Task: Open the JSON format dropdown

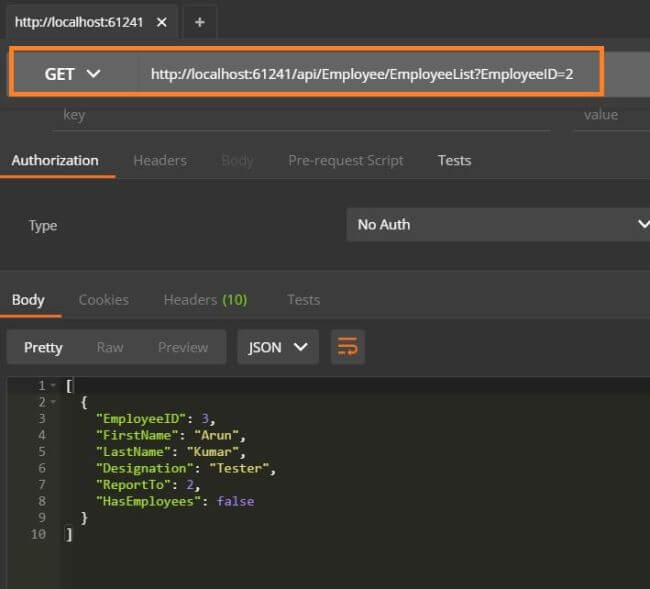Action: 278,347
